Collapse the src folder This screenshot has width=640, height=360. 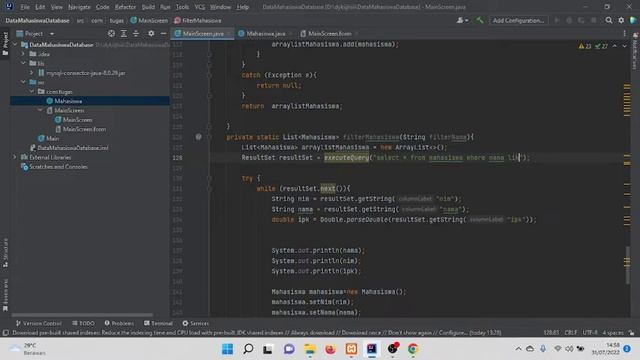pyautogui.click(x=23, y=82)
